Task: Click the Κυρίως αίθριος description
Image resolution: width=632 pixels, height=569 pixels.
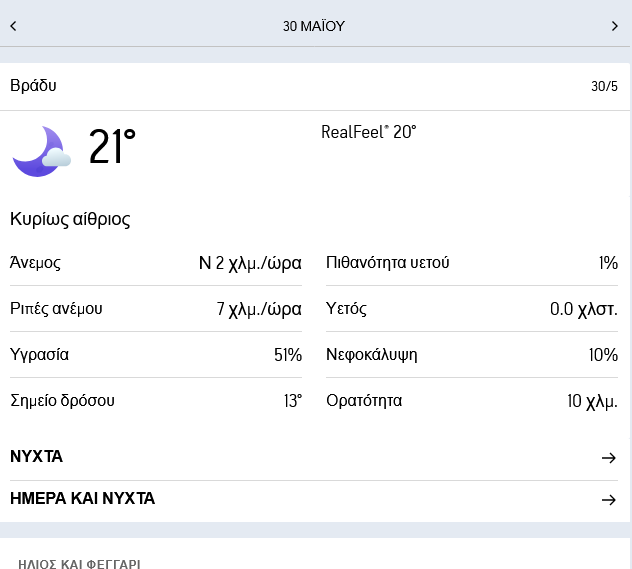Action: tap(70, 219)
